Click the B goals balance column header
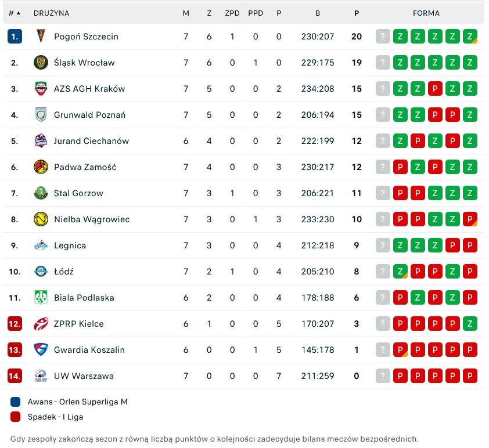The width and height of the screenshot is (489, 448). click(318, 13)
